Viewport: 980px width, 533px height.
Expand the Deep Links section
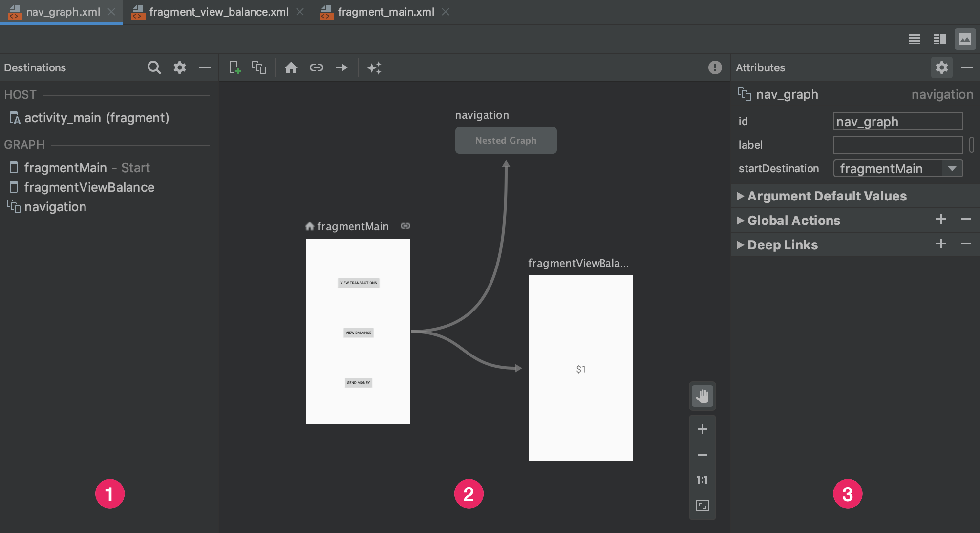pos(742,244)
